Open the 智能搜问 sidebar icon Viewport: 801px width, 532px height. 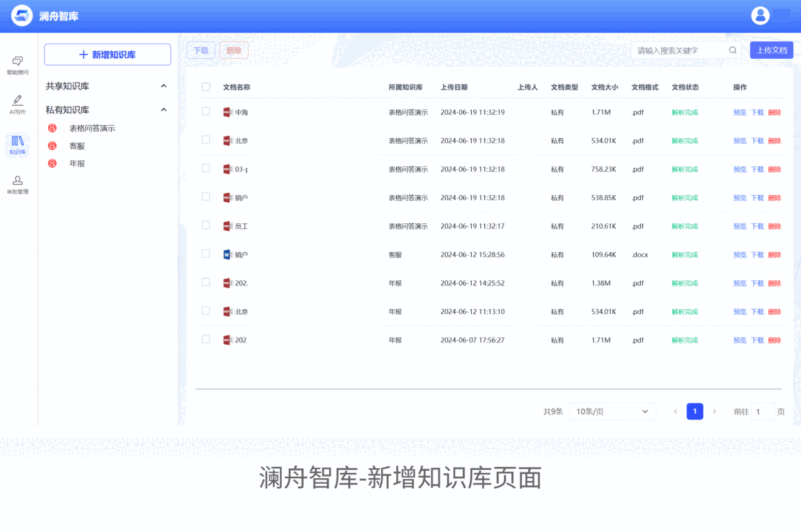(x=18, y=61)
